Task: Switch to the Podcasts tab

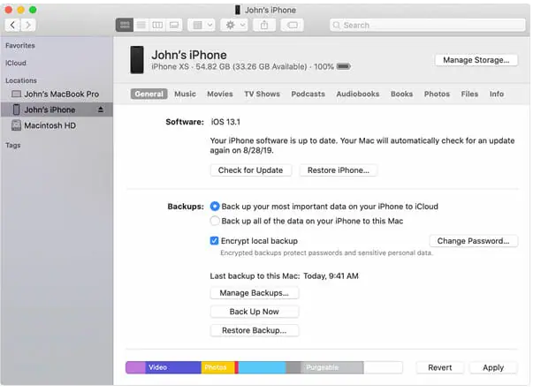Action: click(309, 94)
